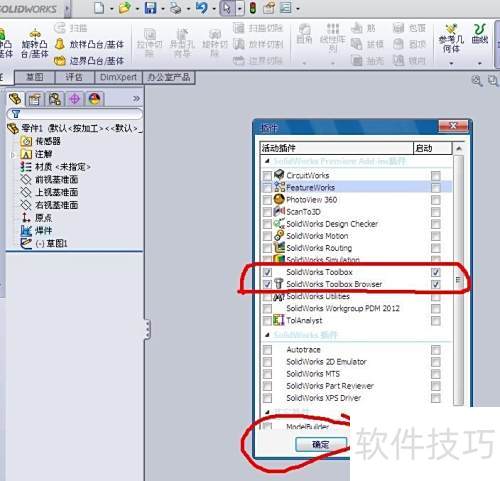Select the Sensors (传感器) tree item
The width and height of the screenshot is (500, 481).
pyautogui.click(x=40, y=141)
